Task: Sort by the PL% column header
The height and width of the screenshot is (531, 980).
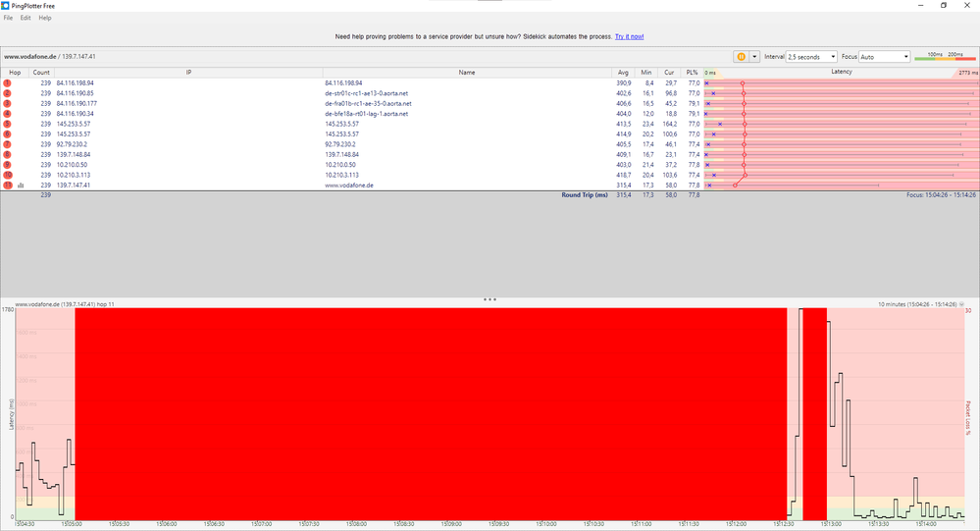Action: (692, 73)
